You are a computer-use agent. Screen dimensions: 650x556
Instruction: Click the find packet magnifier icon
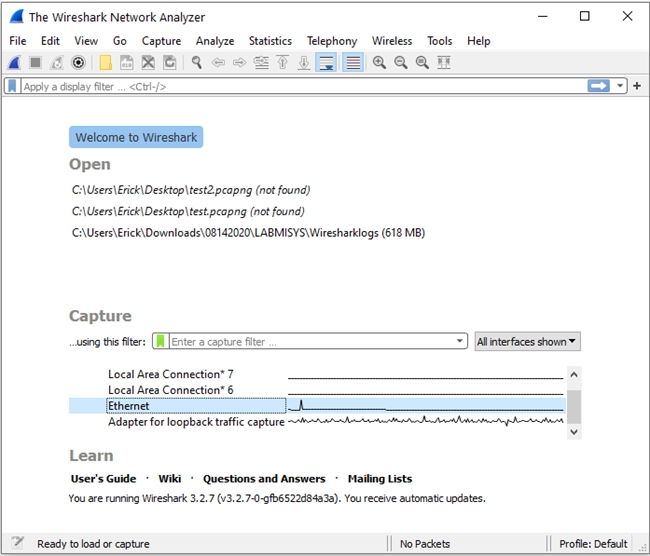(x=197, y=63)
